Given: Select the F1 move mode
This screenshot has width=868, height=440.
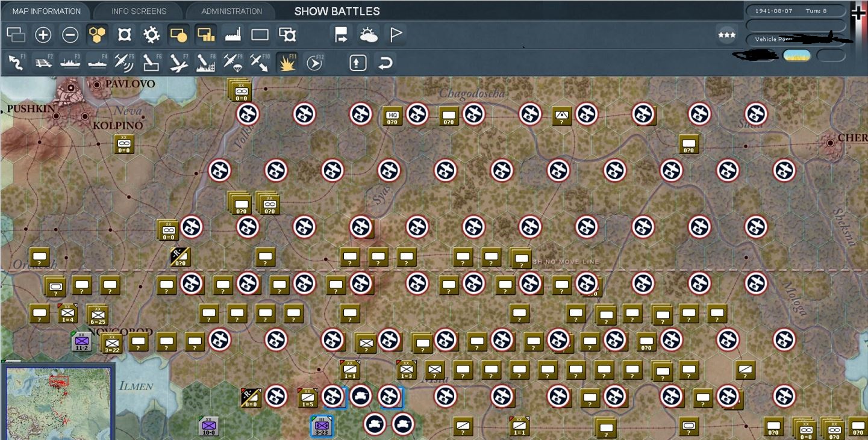Looking at the screenshot, I should [16, 62].
